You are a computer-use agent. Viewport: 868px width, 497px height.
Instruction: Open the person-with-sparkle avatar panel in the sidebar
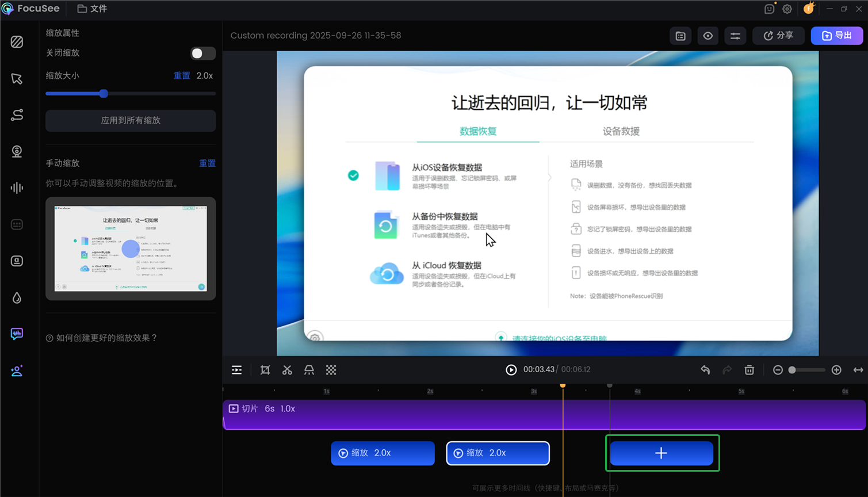pyautogui.click(x=17, y=371)
